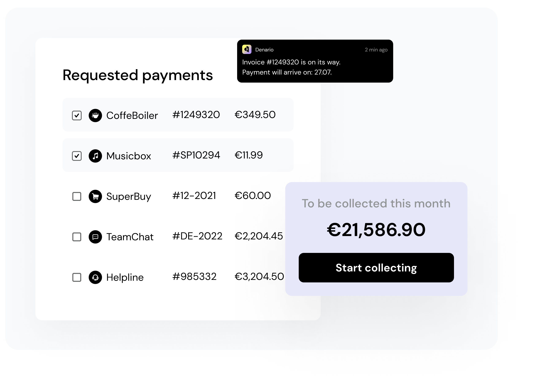
Task: Click the invoice number #1249320
Action: pos(196,115)
